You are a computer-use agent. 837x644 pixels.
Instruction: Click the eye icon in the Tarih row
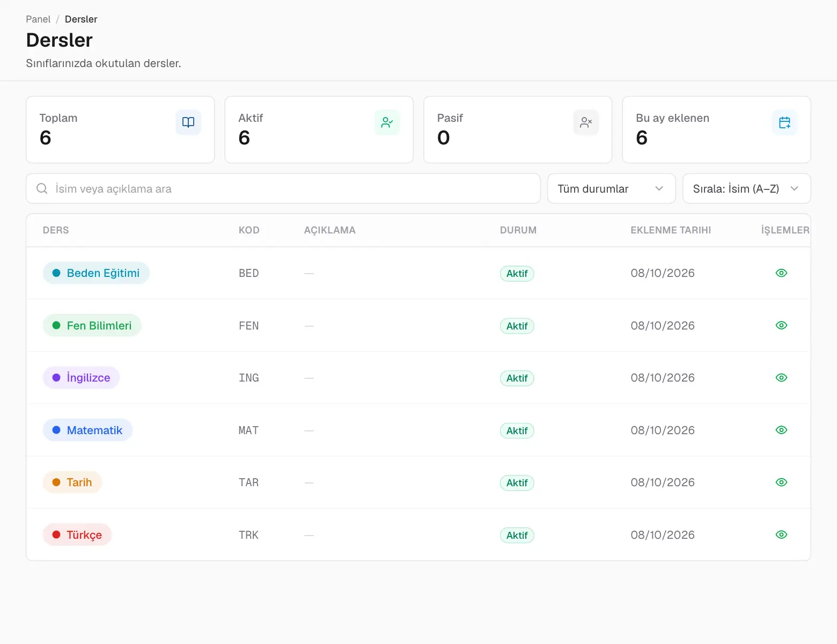(x=782, y=482)
